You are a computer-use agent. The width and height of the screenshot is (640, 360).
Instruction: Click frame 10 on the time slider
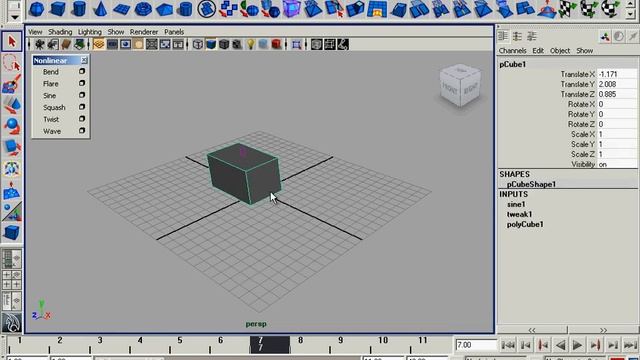pos(382,340)
